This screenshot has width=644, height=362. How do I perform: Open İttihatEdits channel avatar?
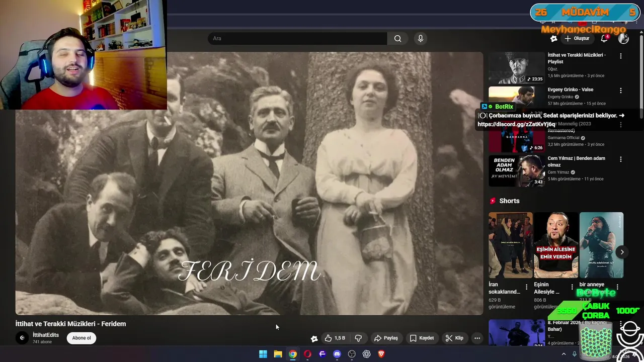coord(22,338)
